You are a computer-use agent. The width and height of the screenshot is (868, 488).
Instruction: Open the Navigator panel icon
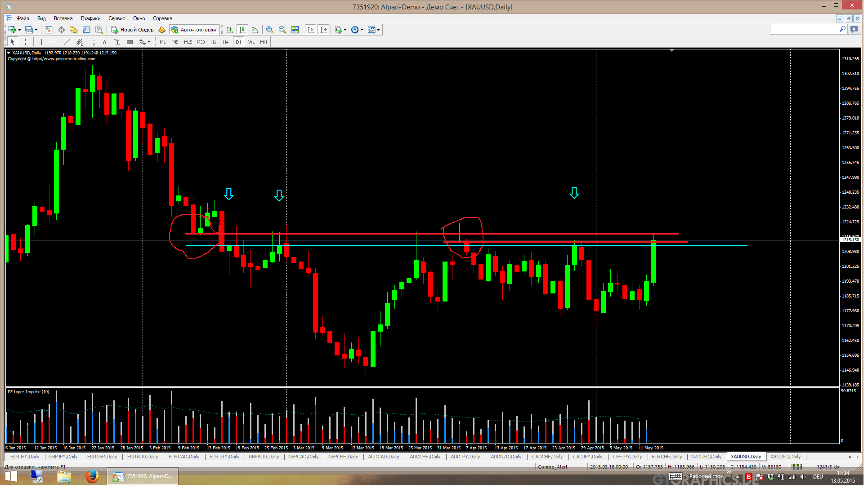(x=74, y=30)
